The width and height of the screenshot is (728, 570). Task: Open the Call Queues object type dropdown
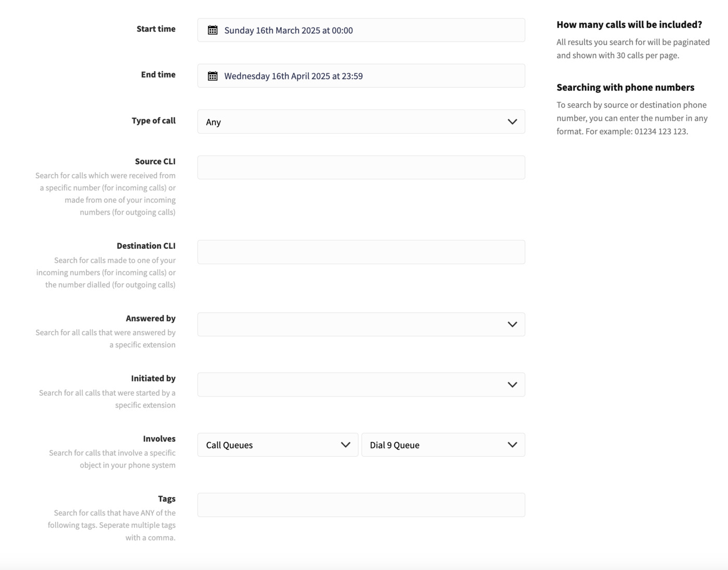278,445
